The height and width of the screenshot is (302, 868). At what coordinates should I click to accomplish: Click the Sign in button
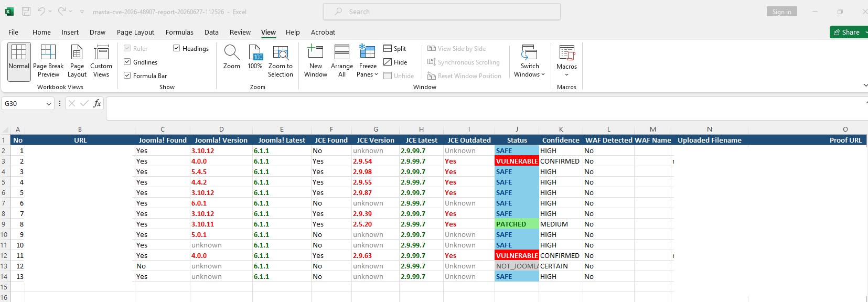[x=781, y=12]
